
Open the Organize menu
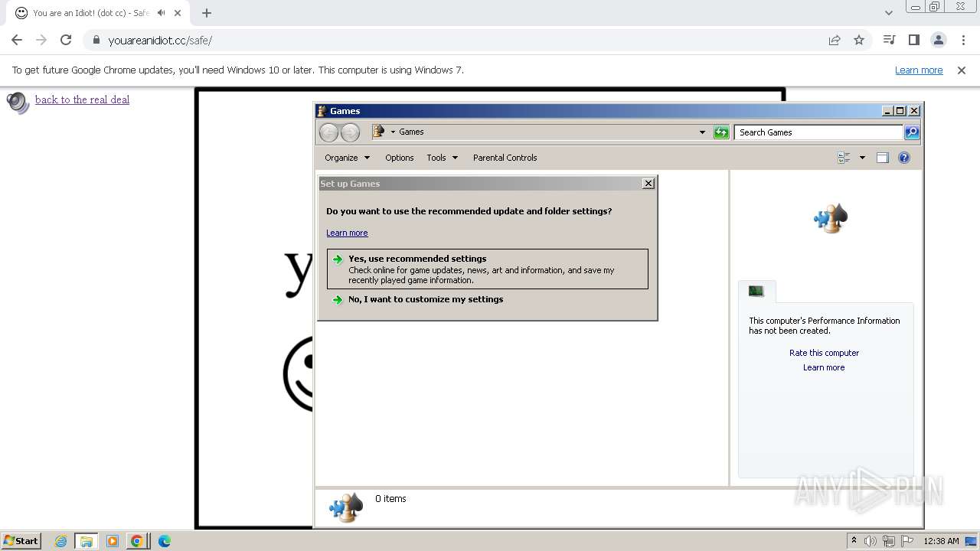coord(347,158)
